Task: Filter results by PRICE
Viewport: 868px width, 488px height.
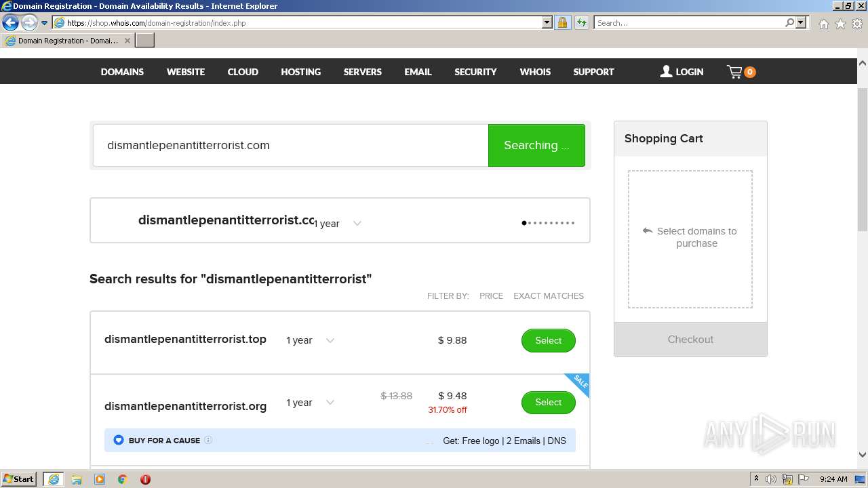Action: pyautogui.click(x=491, y=296)
